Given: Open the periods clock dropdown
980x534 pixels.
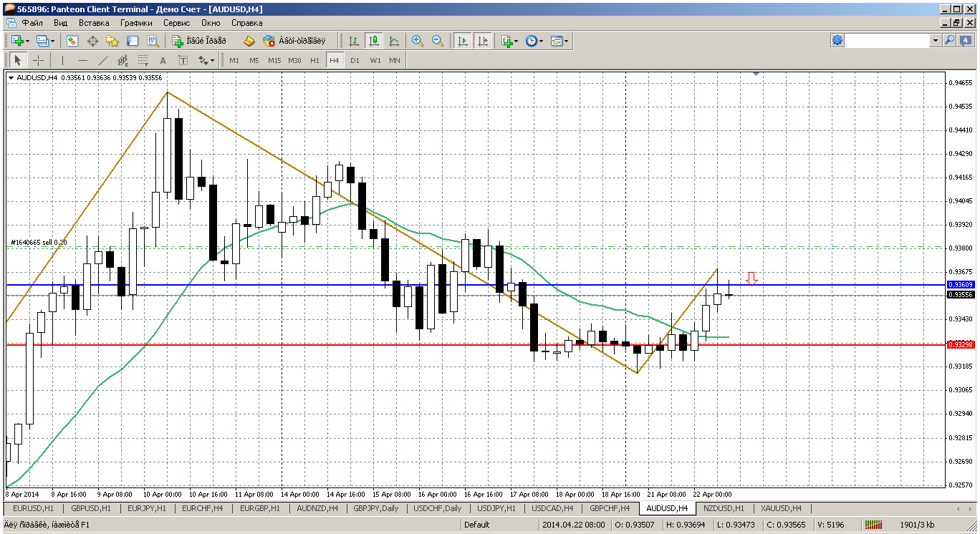Looking at the screenshot, I should [534, 41].
